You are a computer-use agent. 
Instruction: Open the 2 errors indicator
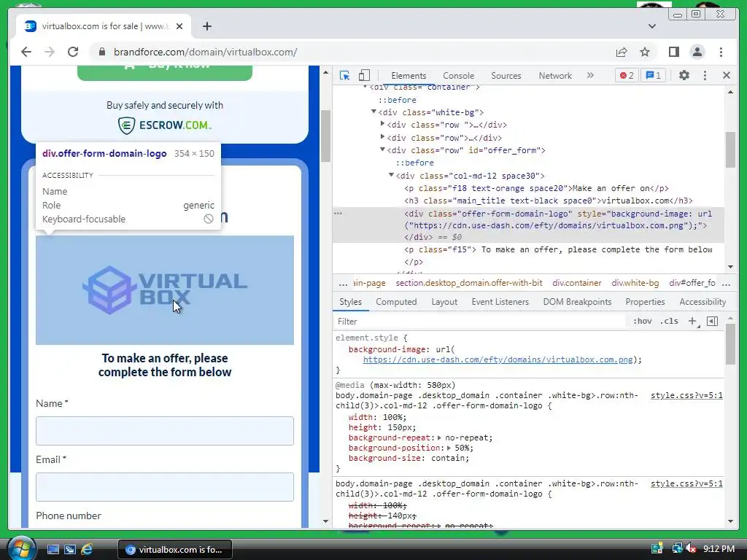point(627,75)
